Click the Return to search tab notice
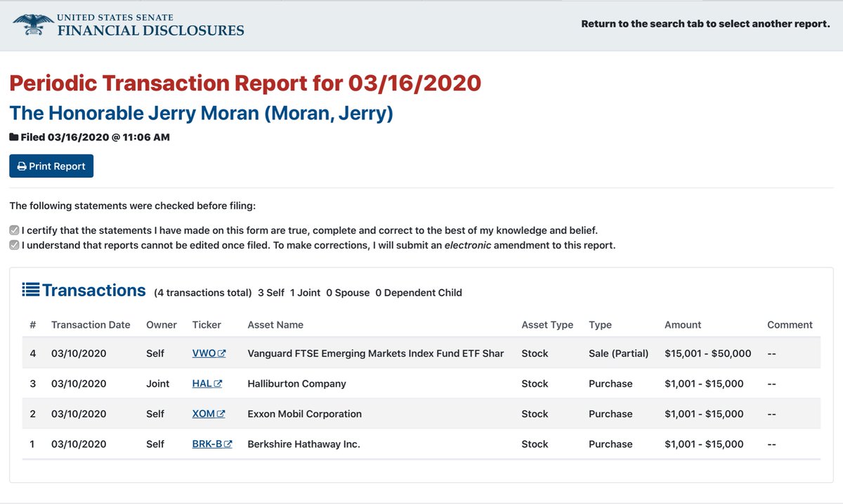The image size is (843, 504). click(705, 24)
